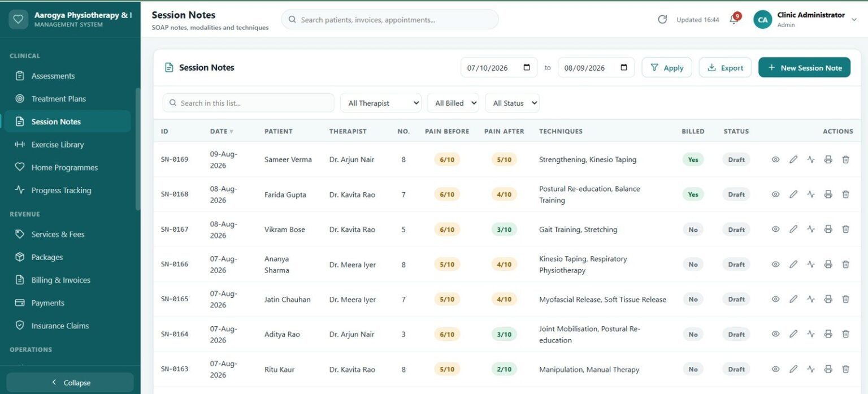
Task: Edit session note SN-0169 pencil icon
Action: pos(793,159)
